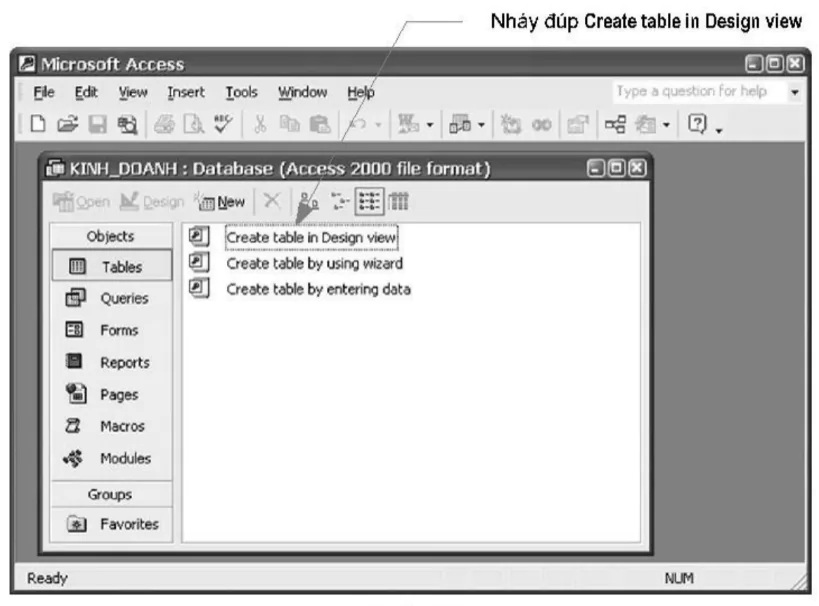Viewport: 819px width, 606px height.
Task: Expand the Undo dropdown arrow
Action: pos(378,125)
